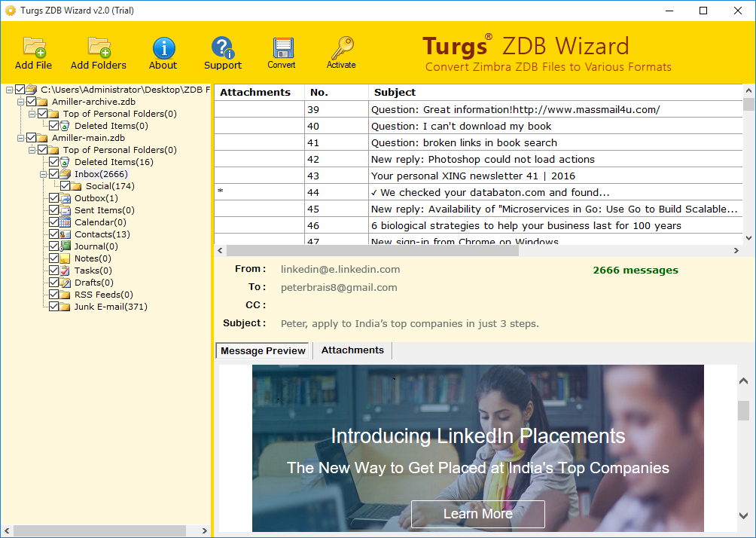Click the Calendar(0) grid icon
This screenshot has width=756, height=538.
point(65,222)
